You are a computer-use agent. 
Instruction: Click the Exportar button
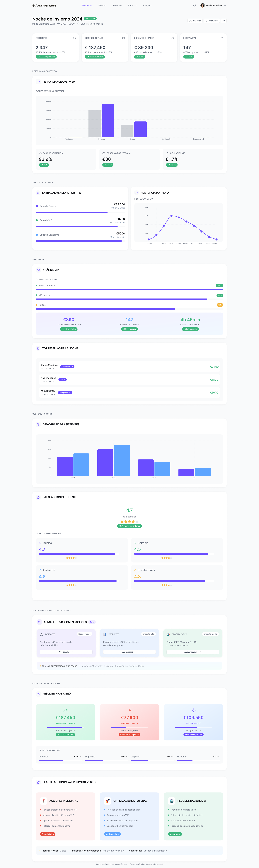tap(195, 21)
